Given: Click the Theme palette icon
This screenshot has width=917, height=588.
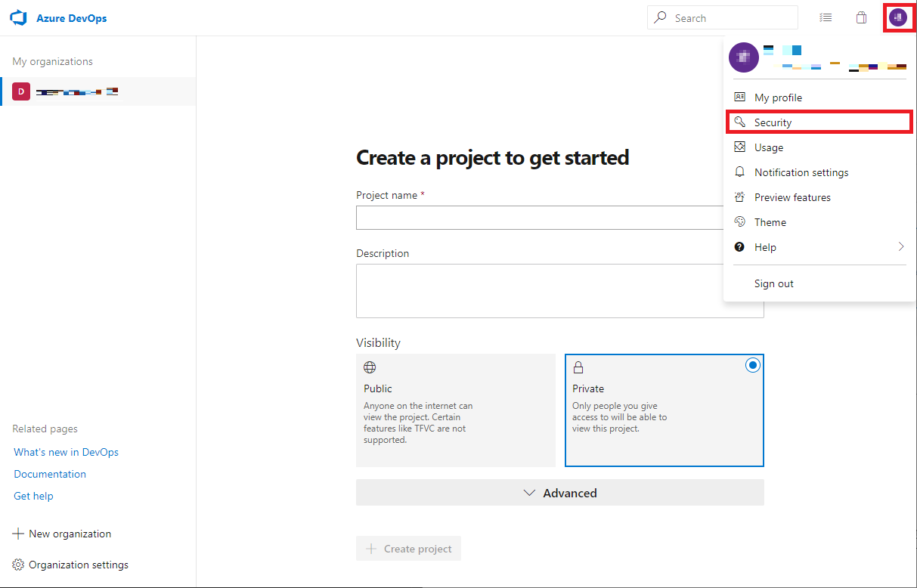Looking at the screenshot, I should pyautogui.click(x=739, y=221).
